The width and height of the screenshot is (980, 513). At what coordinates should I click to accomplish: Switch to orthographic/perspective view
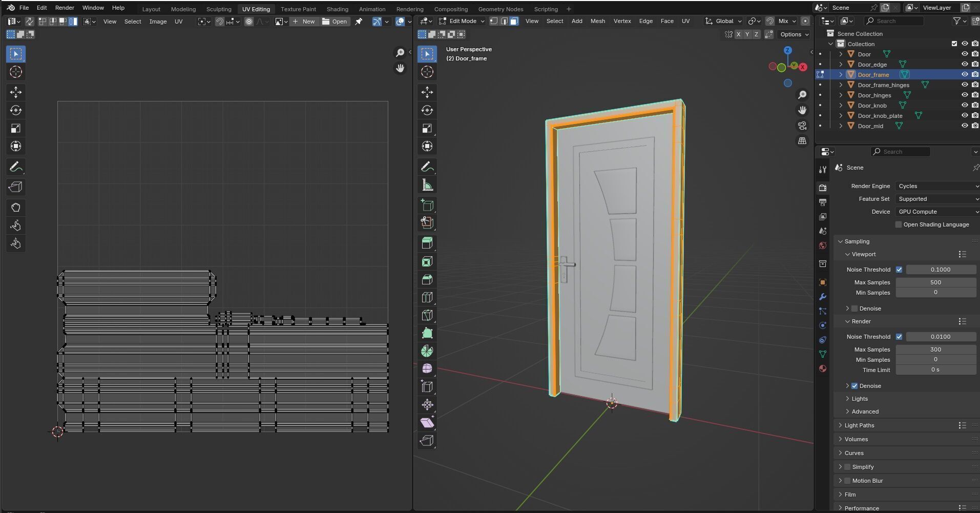(x=802, y=141)
